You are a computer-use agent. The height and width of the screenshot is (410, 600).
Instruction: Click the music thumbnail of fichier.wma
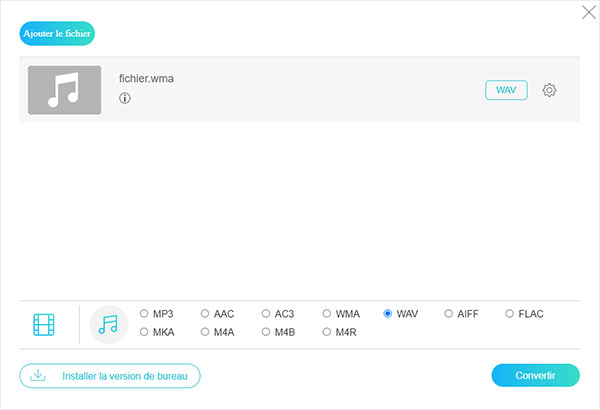click(x=65, y=90)
